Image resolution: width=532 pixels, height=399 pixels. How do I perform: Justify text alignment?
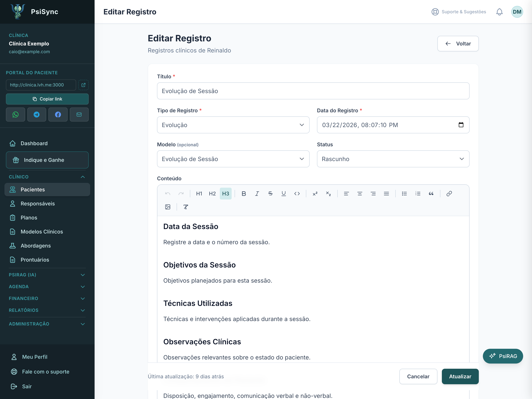(x=386, y=194)
